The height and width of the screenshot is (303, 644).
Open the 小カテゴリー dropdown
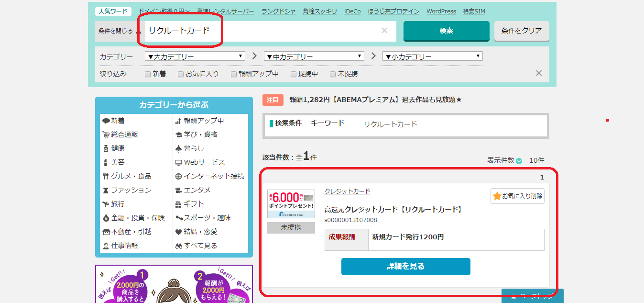click(433, 56)
